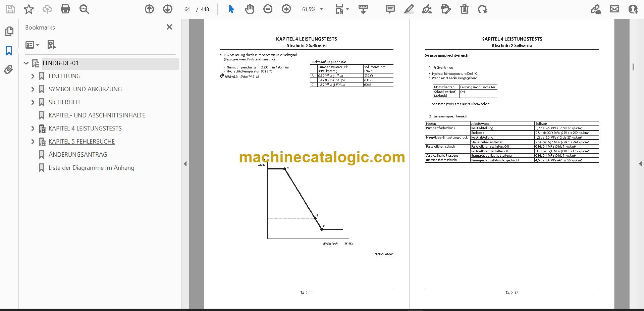
Task: Print the document using the printer icon
Action: click(x=65, y=9)
